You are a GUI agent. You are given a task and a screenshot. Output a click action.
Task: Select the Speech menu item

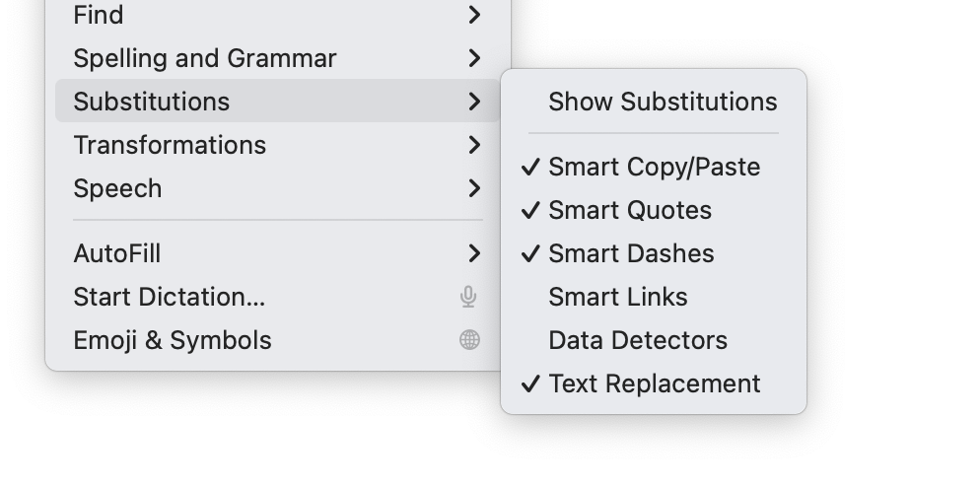(x=117, y=188)
